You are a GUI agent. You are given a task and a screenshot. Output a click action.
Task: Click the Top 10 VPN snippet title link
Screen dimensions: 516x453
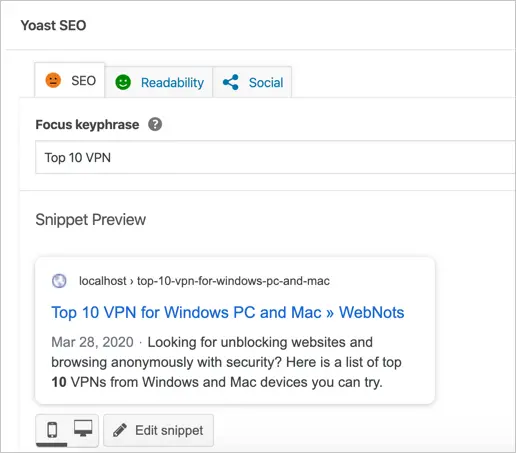point(228,313)
